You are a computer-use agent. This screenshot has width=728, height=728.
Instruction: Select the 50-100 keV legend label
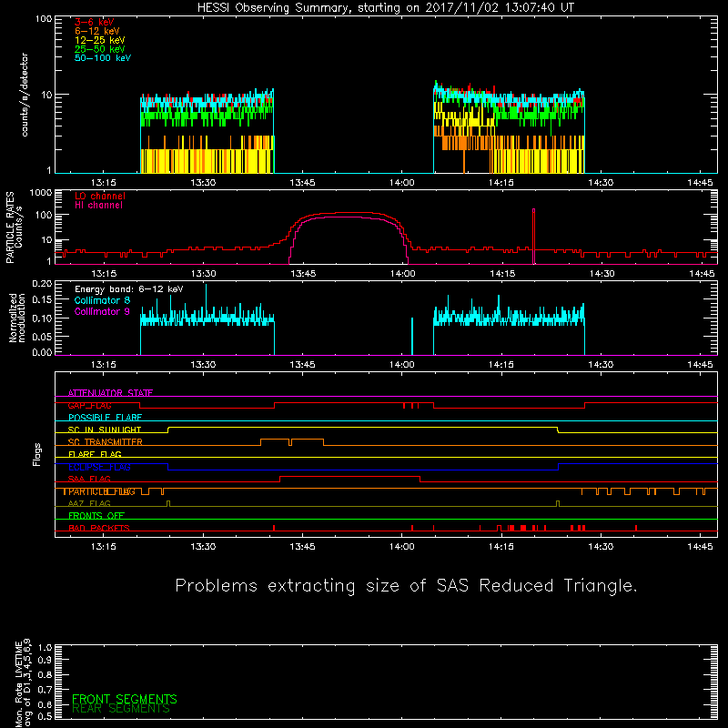(103, 58)
